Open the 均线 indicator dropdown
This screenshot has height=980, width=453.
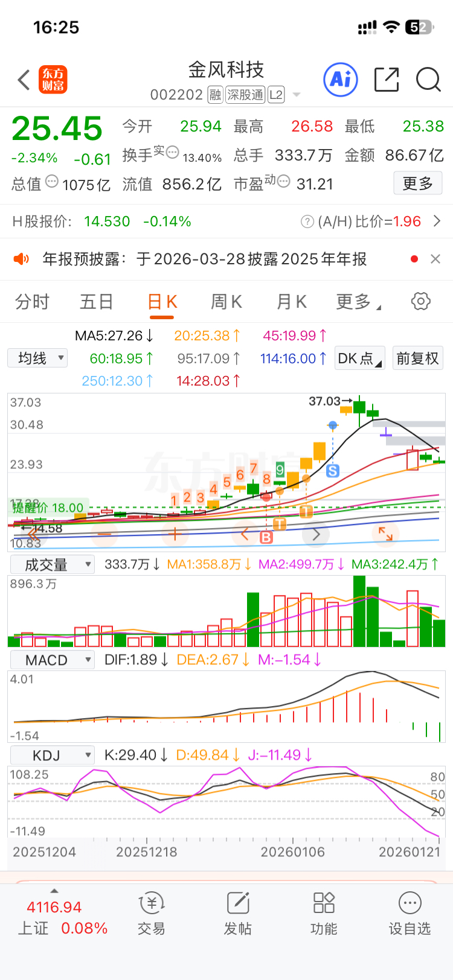point(37,358)
